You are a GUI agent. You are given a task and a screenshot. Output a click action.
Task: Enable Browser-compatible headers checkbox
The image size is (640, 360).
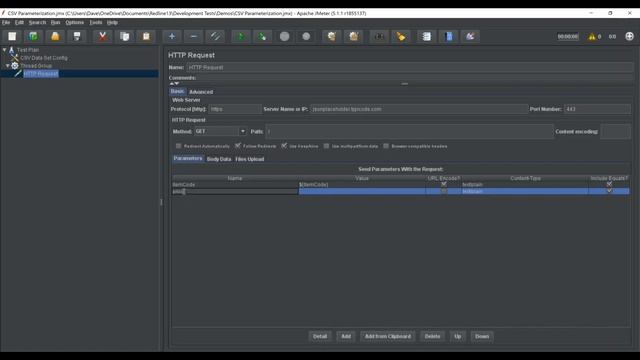386,146
